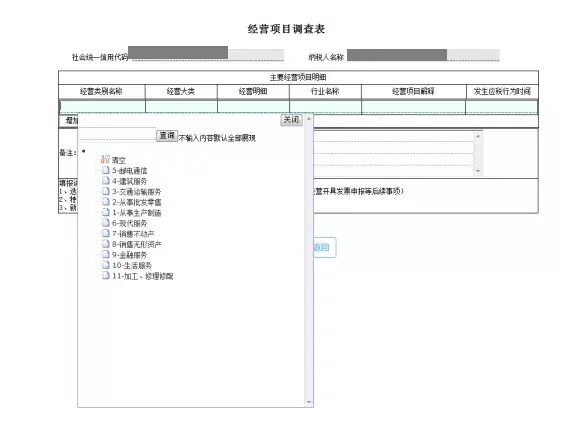Click the 查询 search button
Viewport: 583px width, 429px height.
[x=167, y=136]
